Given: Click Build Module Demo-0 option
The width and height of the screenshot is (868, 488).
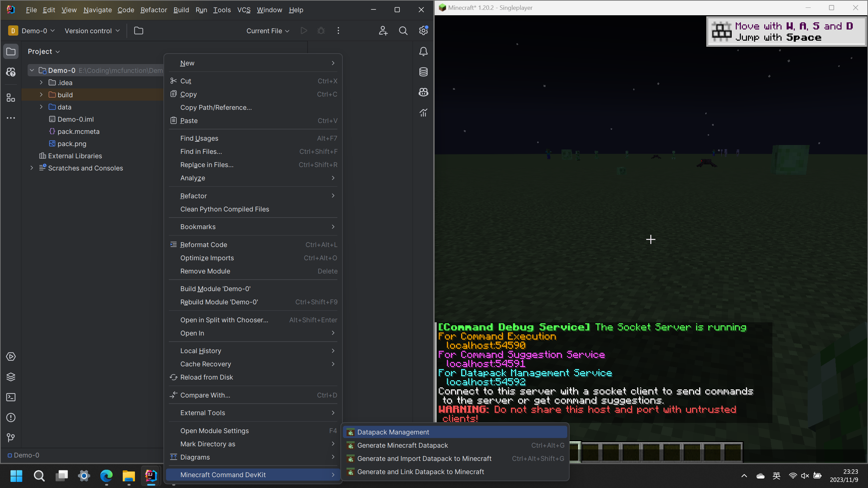Looking at the screenshot, I should (215, 289).
